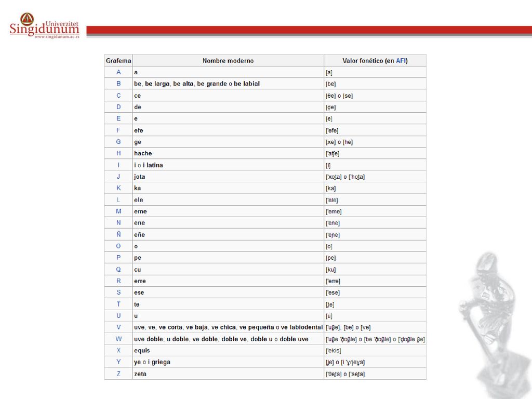Select the name 'i o i latina'
Screen dimensions: 532x399
point(148,165)
